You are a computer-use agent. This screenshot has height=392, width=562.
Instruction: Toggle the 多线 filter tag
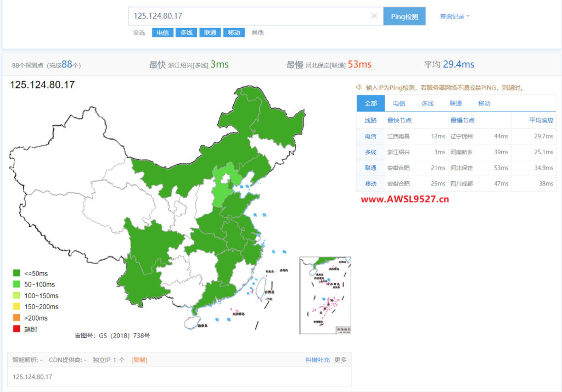(186, 32)
